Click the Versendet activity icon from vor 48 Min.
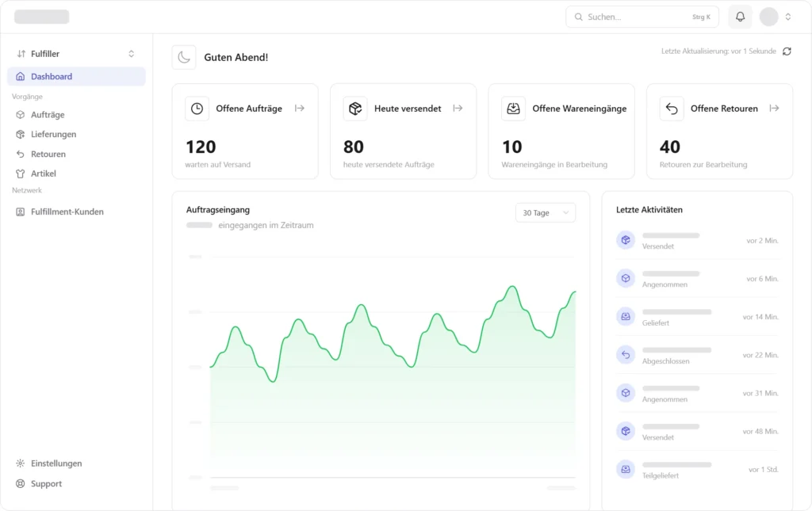812x511 pixels. [x=626, y=431]
